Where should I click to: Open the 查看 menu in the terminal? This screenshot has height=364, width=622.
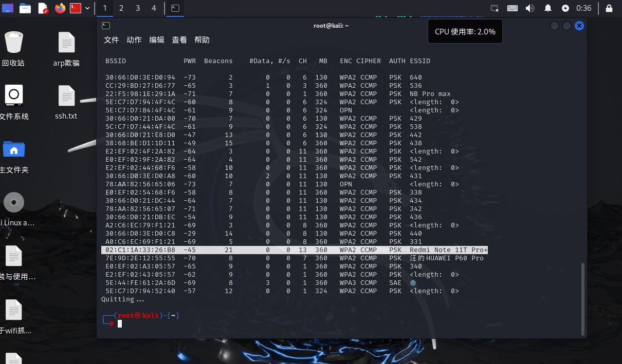(x=179, y=40)
